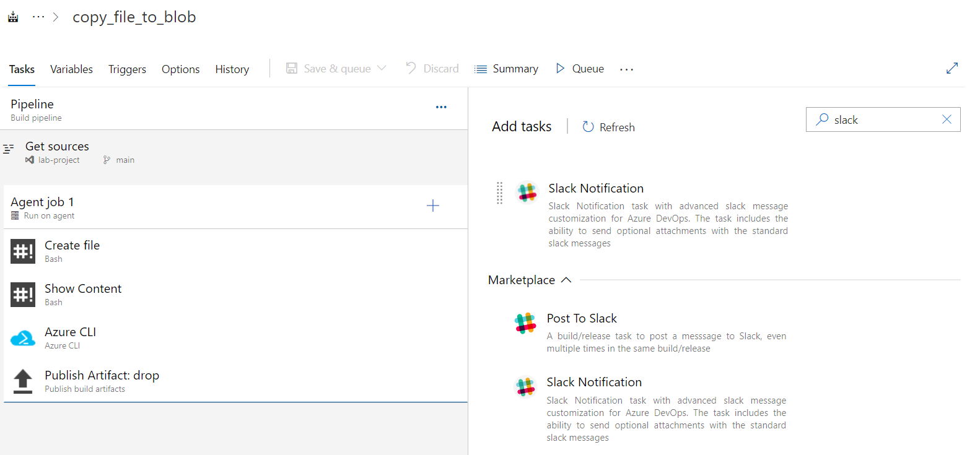Toggle full screen expand icon

click(x=952, y=68)
